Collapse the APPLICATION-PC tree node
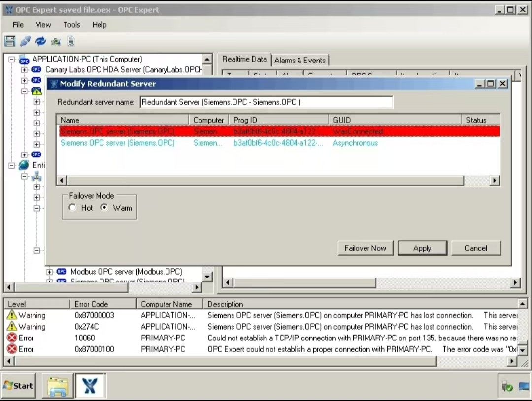Image resolution: width=532 pixels, height=401 pixels. pyautogui.click(x=11, y=60)
